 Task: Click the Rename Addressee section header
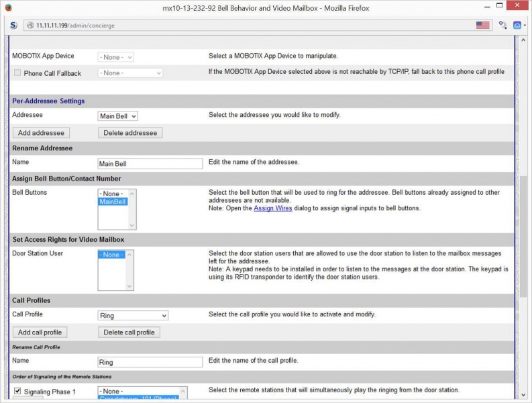[x=42, y=148]
